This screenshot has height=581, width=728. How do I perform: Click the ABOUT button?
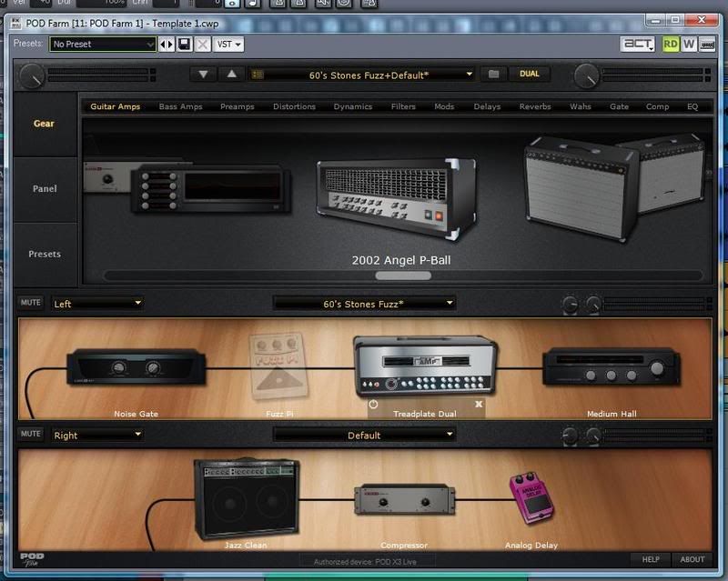693,560
